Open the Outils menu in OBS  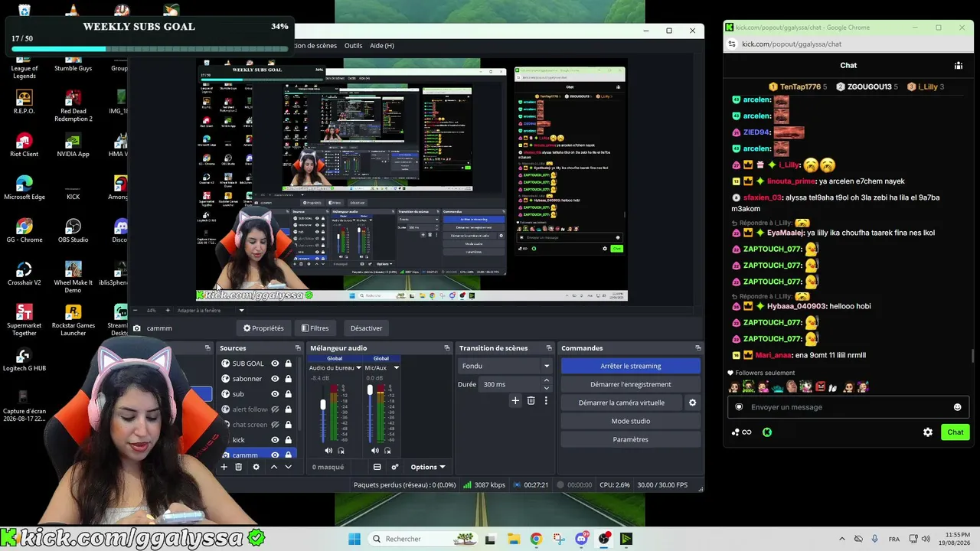click(x=353, y=46)
